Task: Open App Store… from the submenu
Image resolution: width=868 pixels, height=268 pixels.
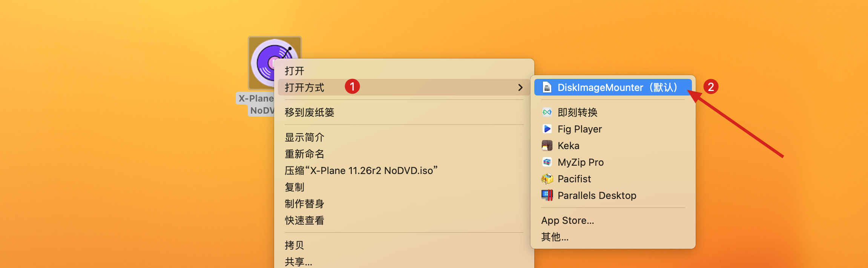Action: [567, 220]
